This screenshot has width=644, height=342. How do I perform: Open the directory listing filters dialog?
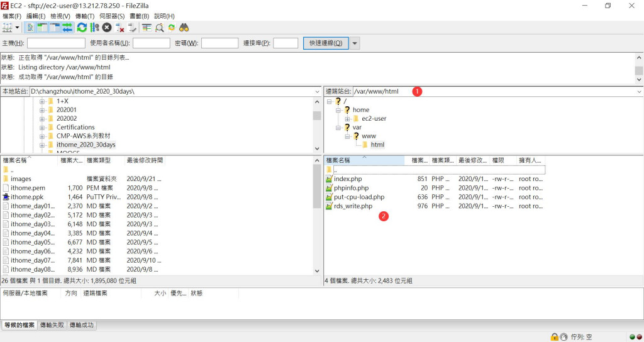point(147,28)
